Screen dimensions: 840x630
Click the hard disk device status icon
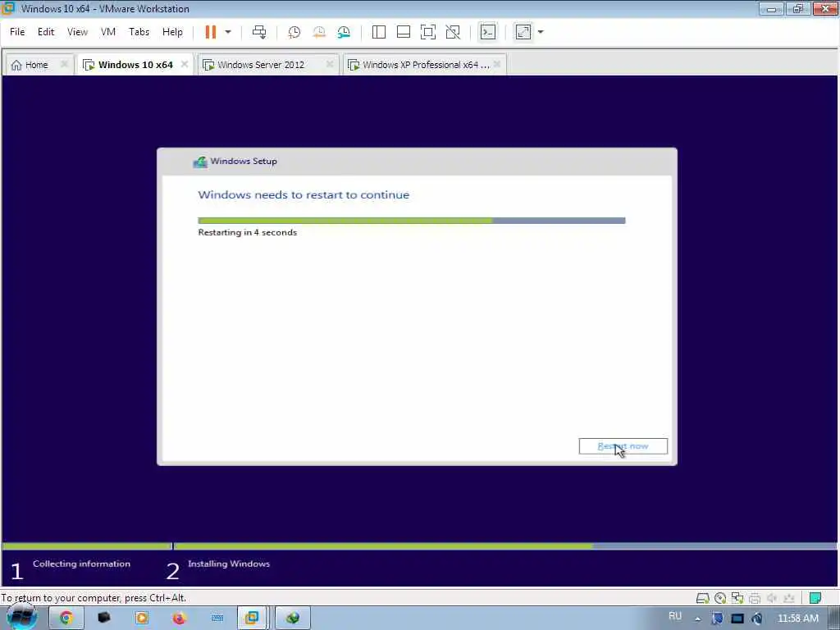702,598
